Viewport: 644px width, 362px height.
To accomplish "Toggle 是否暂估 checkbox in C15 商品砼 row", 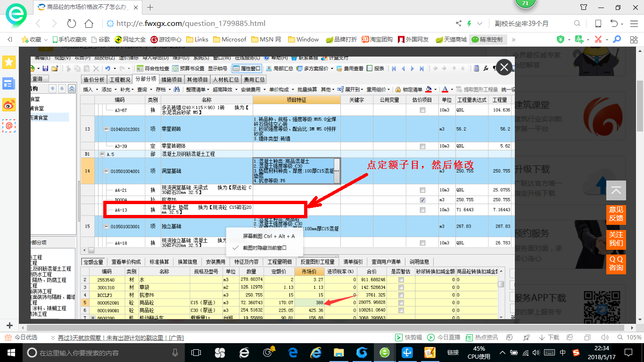I will (401, 302).
